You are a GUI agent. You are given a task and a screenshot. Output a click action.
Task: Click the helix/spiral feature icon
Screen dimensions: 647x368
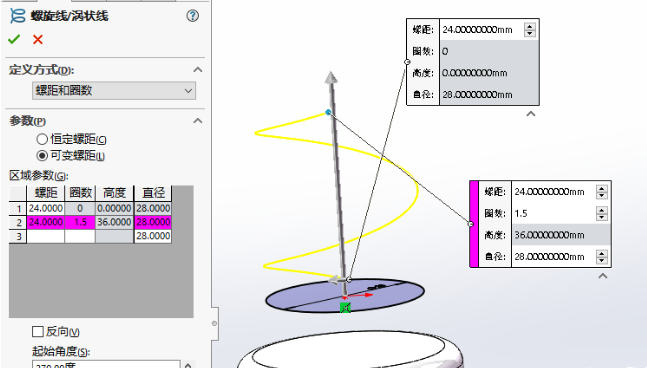[x=17, y=16]
